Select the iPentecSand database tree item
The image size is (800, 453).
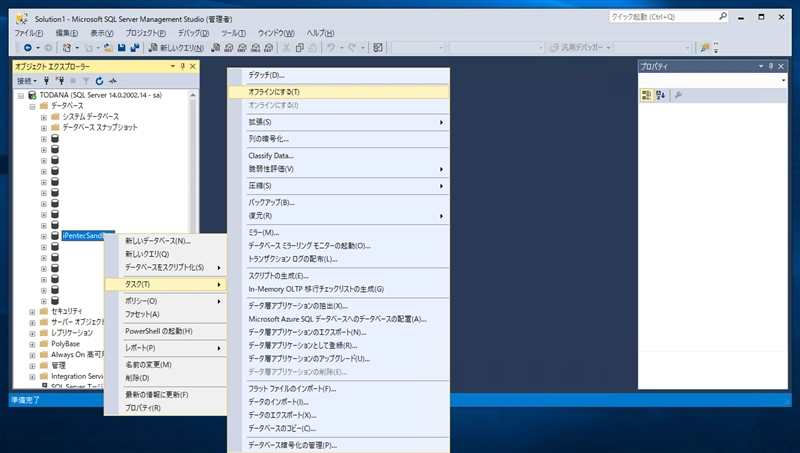pos(83,236)
